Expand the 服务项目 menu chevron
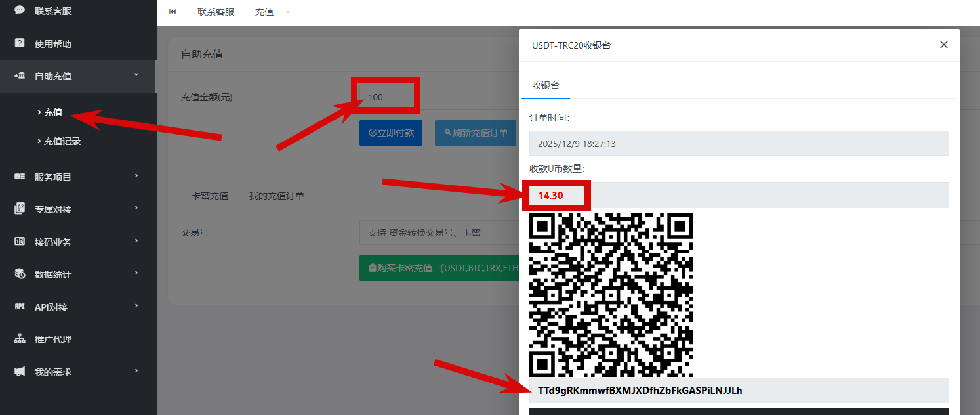This screenshot has height=415, width=980. pos(136,176)
